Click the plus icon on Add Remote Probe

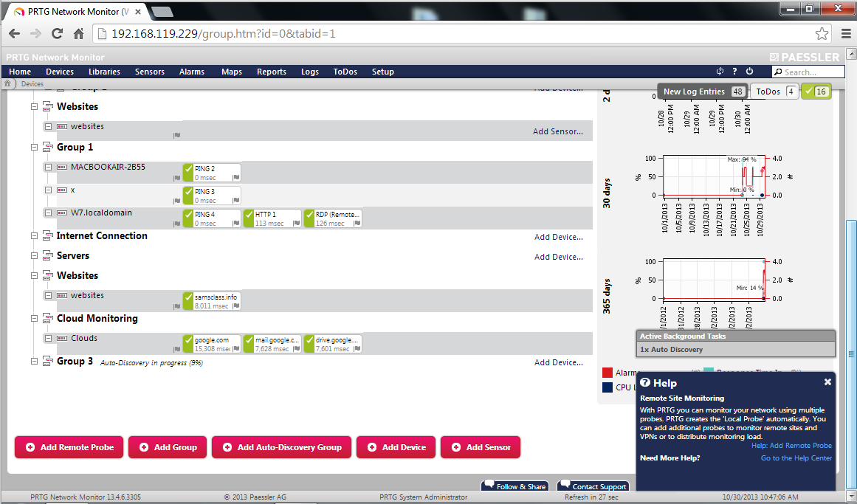(30, 447)
